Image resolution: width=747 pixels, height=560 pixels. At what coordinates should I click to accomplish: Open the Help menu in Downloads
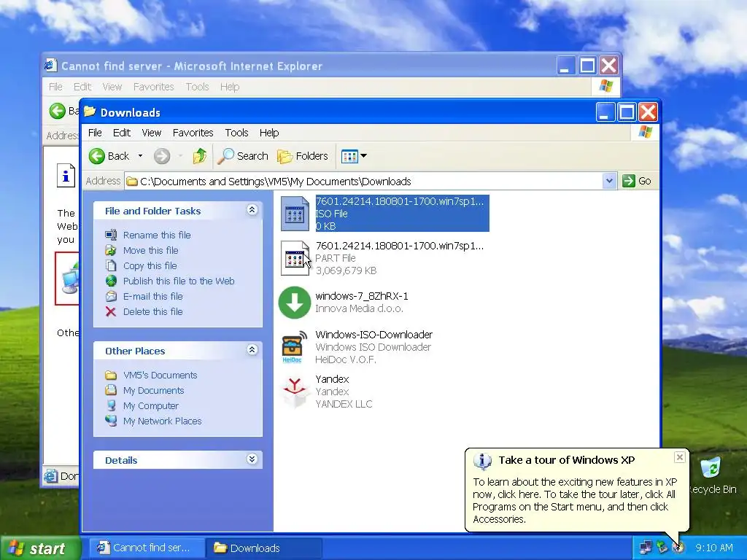269,133
